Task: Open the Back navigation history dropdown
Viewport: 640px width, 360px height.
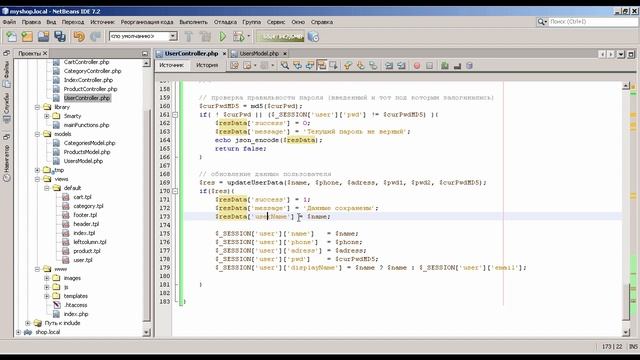Action: [255, 65]
